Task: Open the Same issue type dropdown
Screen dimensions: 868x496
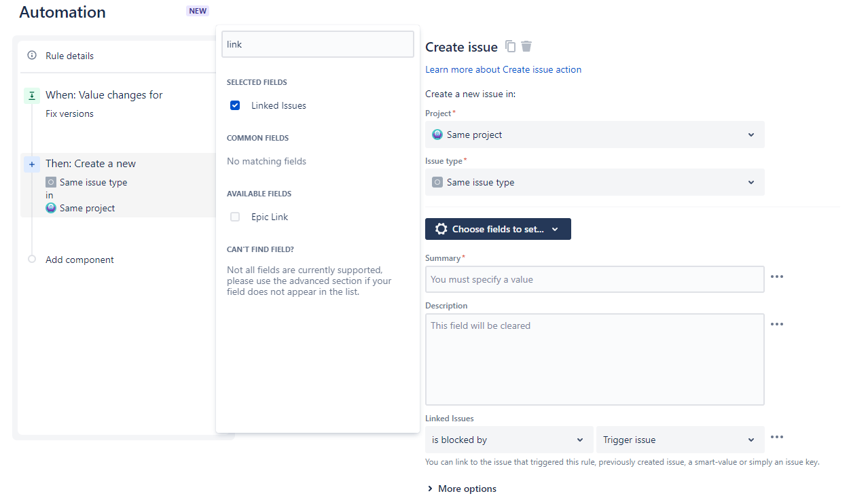Action: 594,181
